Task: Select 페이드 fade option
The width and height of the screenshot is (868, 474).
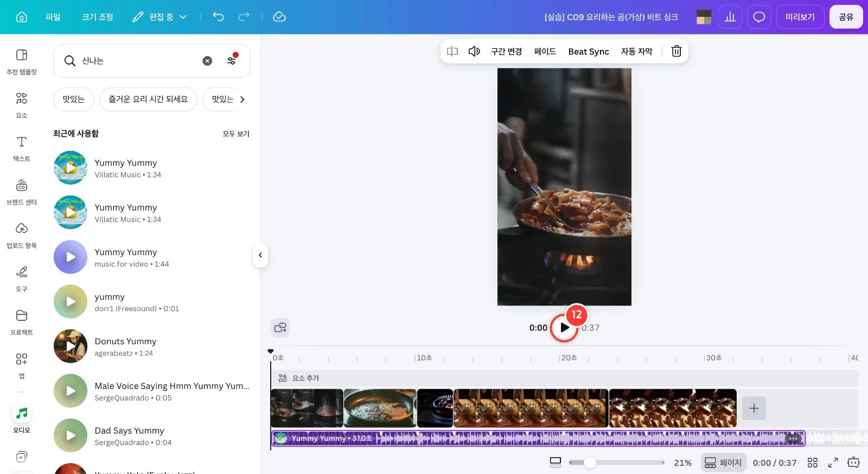Action: tap(545, 52)
